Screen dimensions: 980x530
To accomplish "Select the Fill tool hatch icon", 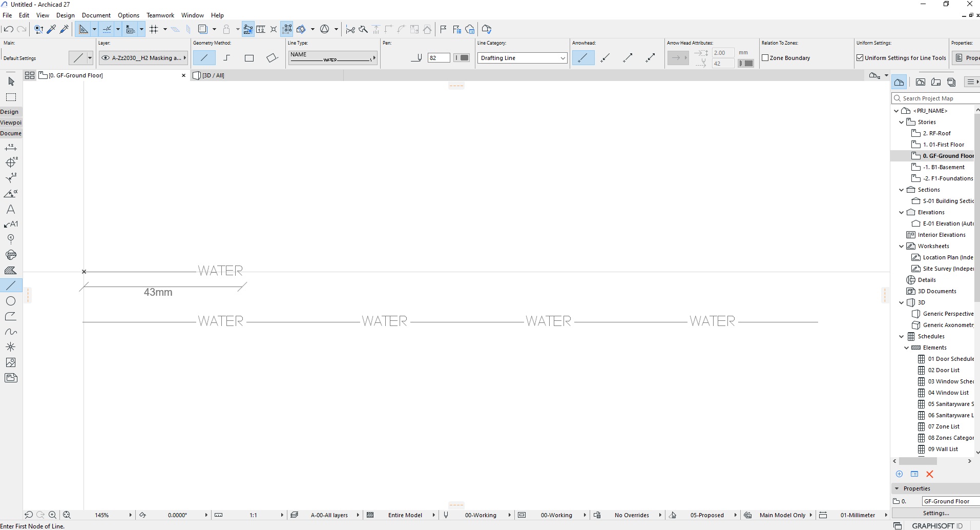I will point(11,271).
